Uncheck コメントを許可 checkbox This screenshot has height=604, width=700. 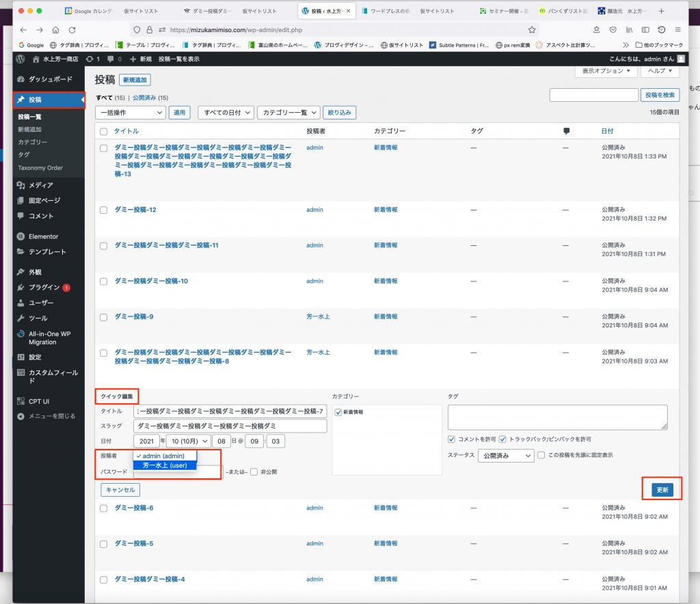tap(451, 439)
